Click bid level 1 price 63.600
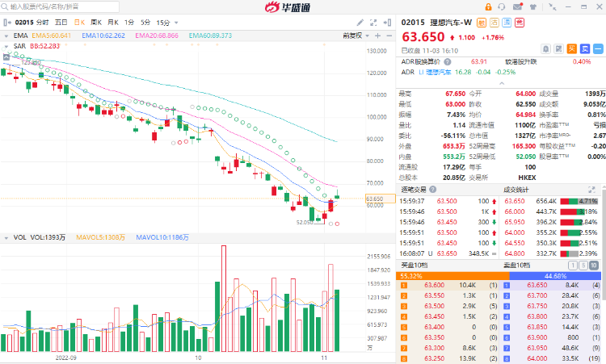The height and width of the screenshot is (364, 606). click(x=435, y=285)
